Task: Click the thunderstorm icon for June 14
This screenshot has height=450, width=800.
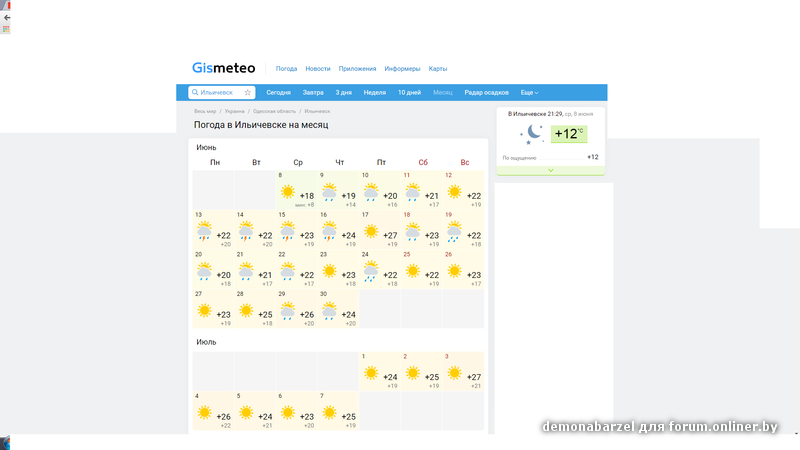Action: coord(246,232)
